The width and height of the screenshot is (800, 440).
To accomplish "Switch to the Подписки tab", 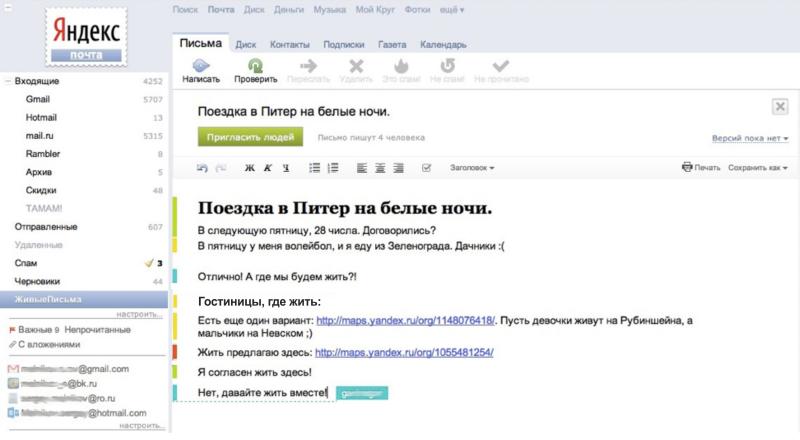I will [x=344, y=44].
